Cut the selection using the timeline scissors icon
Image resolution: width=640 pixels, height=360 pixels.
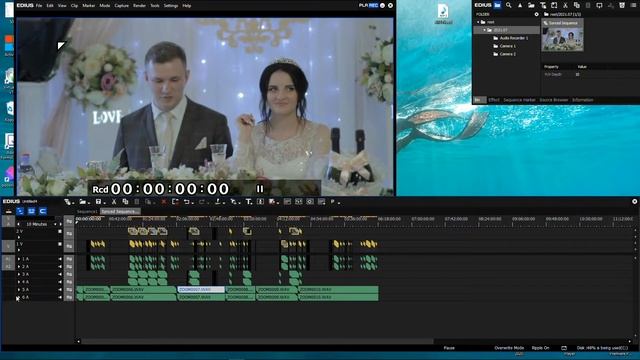(x=114, y=202)
